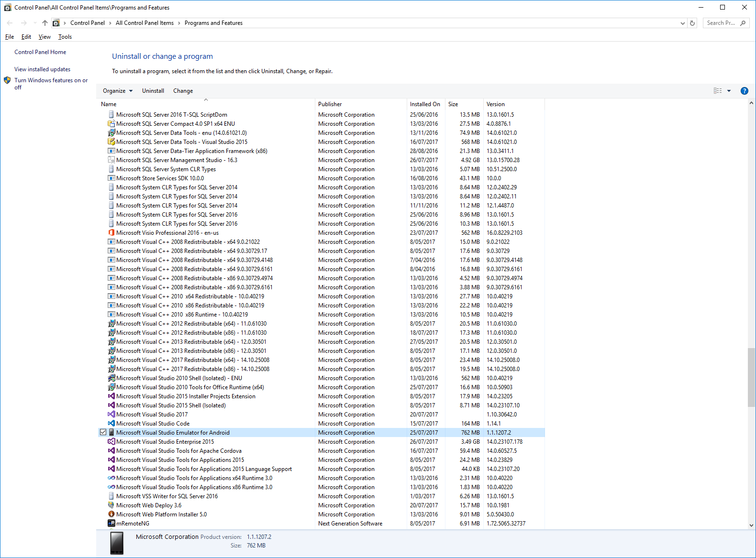Select Microsoft SQL Server System CLR Types row
756x558 pixels.
[x=322, y=169]
